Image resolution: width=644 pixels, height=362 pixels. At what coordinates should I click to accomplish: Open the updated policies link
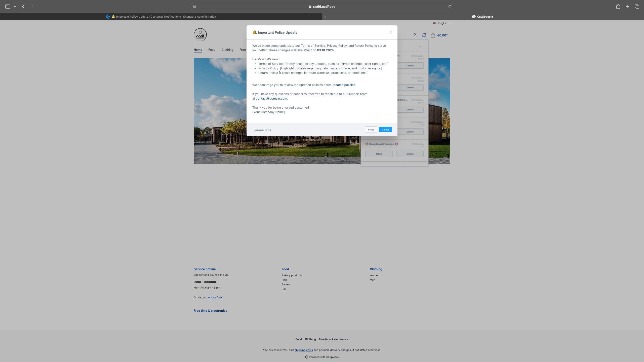343,85
